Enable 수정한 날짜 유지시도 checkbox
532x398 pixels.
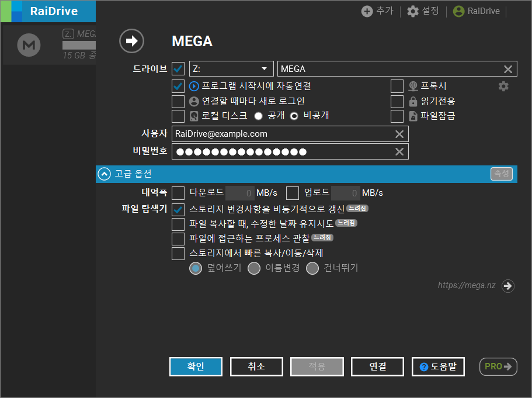coord(178,224)
